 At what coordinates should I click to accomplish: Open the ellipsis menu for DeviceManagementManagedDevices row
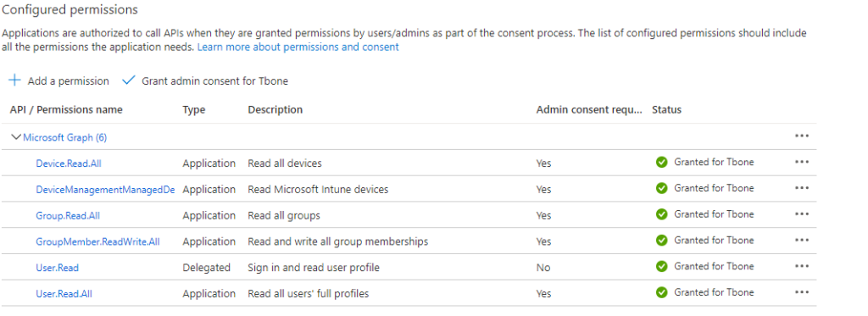click(x=802, y=188)
